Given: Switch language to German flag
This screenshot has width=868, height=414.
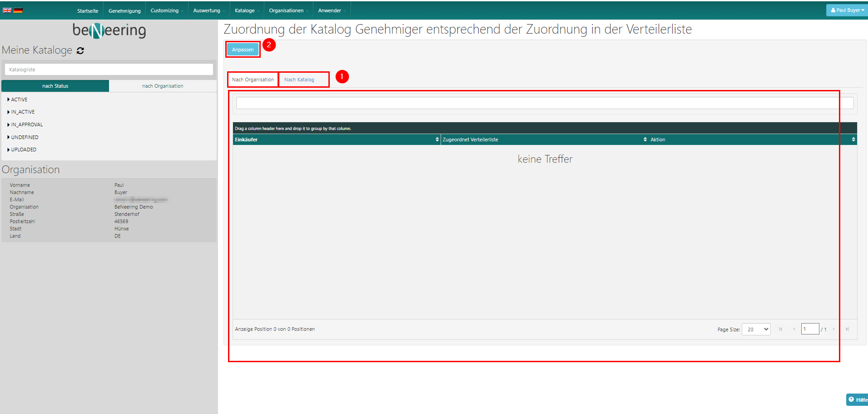Looking at the screenshot, I should pos(18,10).
